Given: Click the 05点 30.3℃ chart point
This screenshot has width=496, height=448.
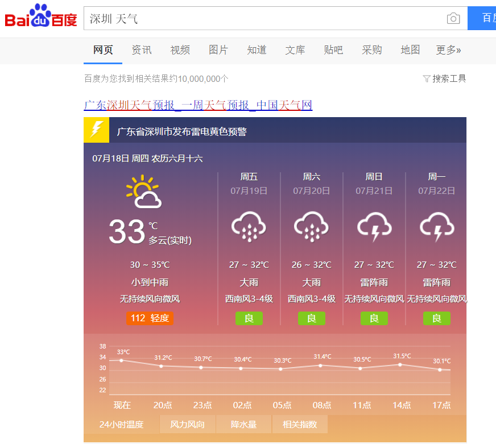Looking at the screenshot, I should [x=280, y=369].
